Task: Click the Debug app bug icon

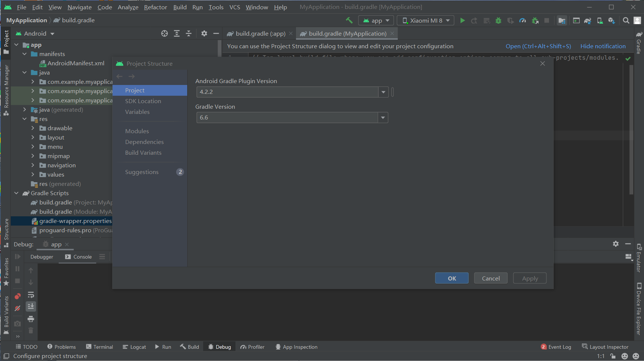Action: tap(498, 20)
